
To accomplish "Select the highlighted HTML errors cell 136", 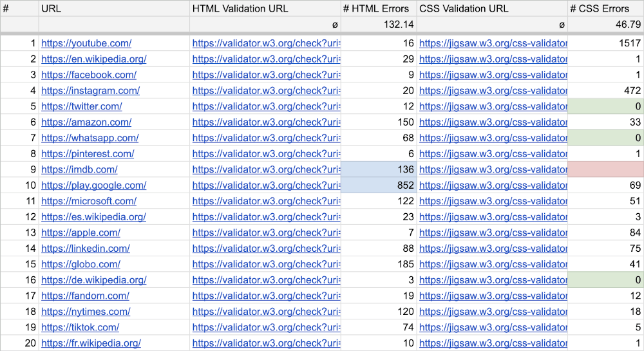I will pos(379,169).
